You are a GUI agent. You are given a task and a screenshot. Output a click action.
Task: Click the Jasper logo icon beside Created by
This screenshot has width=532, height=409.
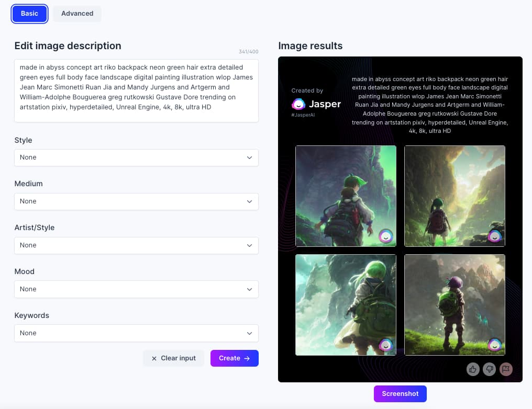click(x=298, y=104)
